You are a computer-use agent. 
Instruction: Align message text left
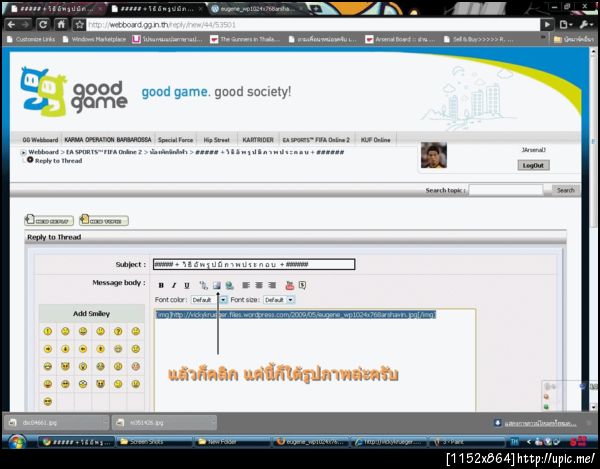[x=246, y=285]
